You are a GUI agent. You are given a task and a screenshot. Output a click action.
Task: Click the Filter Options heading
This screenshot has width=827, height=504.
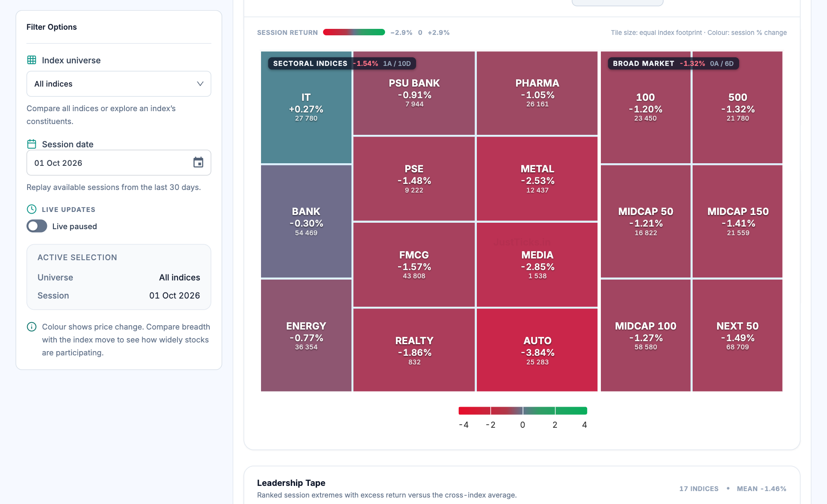click(x=52, y=27)
